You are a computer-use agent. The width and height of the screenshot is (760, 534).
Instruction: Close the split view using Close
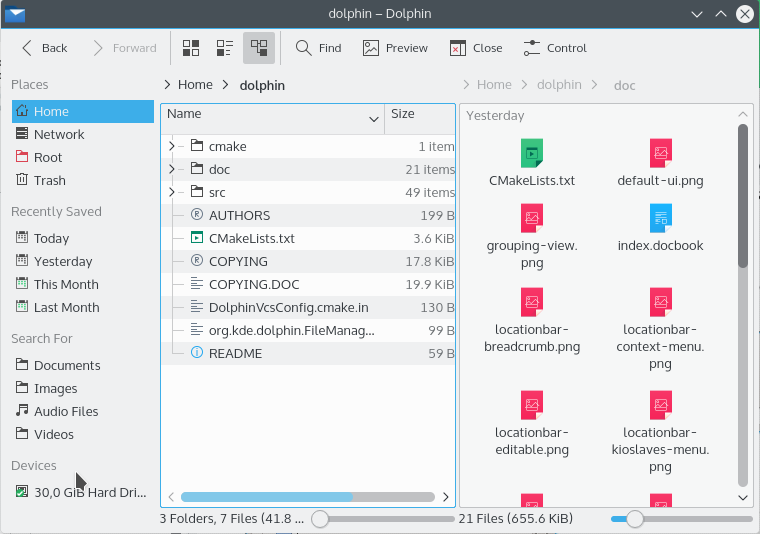[x=476, y=48]
